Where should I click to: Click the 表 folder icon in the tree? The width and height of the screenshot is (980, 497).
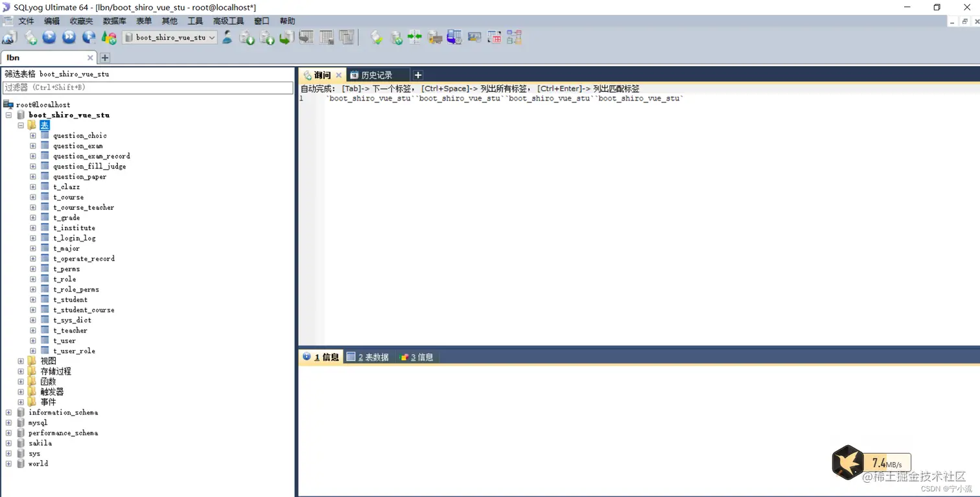pyautogui.click(x=32, y=125)
